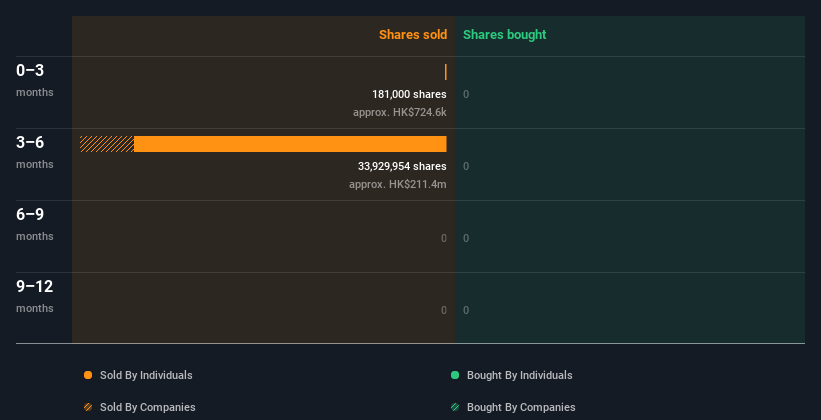
Task: Click the 'Sold By Companies' legend label
Action: (148, 407)
